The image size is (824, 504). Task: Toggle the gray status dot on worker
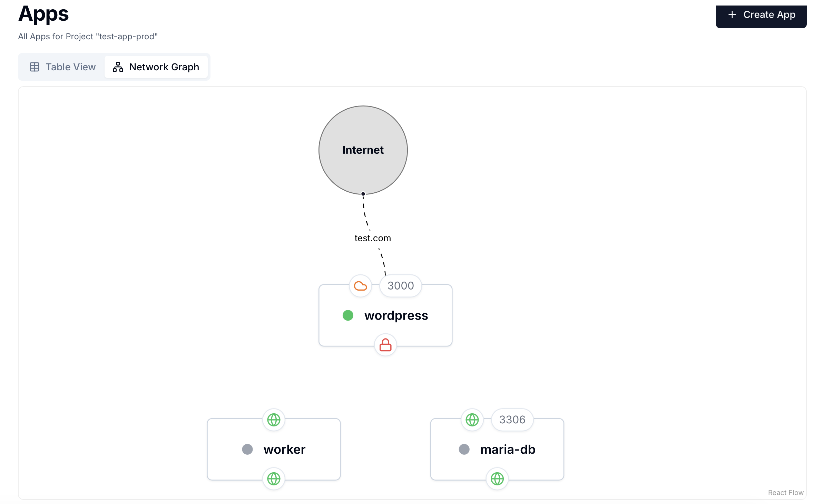(x=247, y=449)
